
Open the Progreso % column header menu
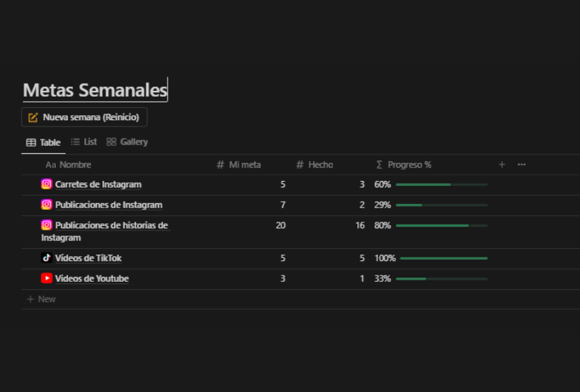(x=404, y=165)
